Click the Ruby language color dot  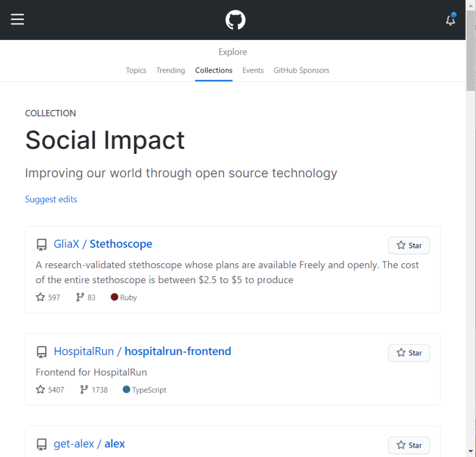115,297
